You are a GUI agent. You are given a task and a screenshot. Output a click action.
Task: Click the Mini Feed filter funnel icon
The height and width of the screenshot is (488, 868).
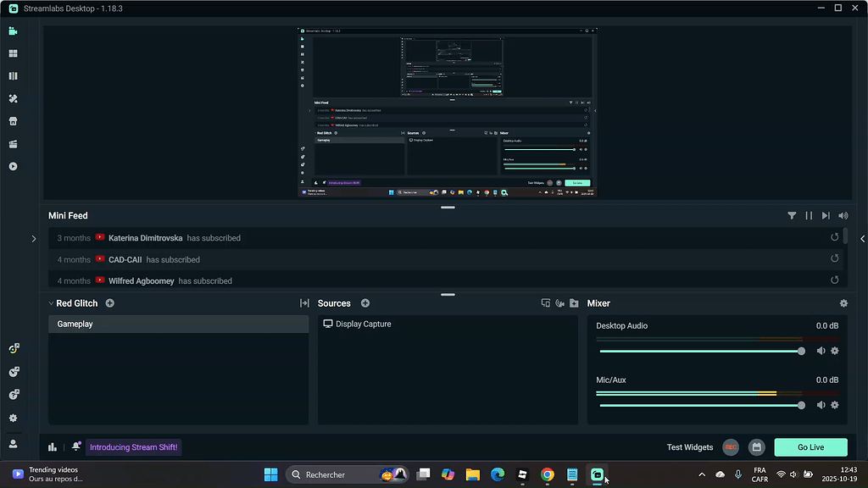pyautogui.click(x=792, y=216)
